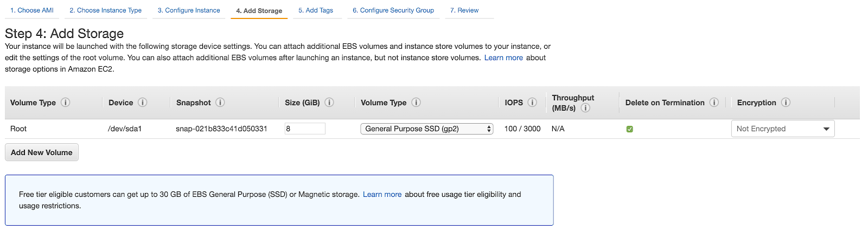Open General Purpose SSD (gp2) volume type dropdown
Viewport: 868px width, 230px height.
point(427,129)
